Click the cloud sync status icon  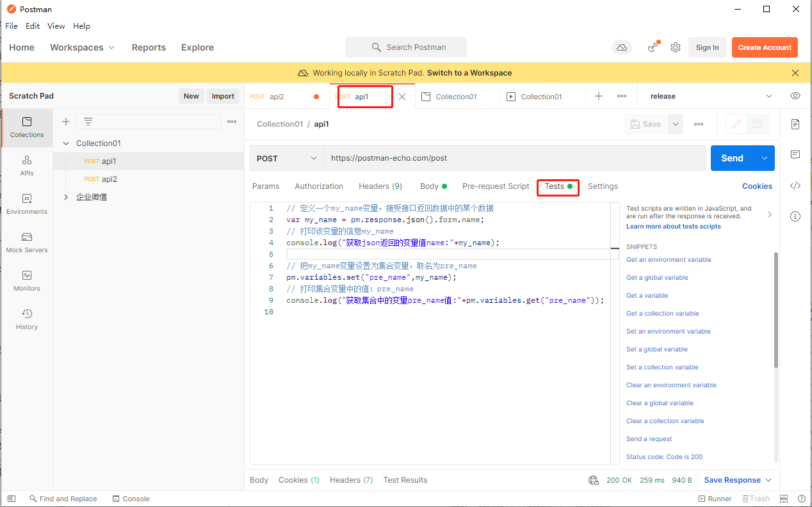[621, 47]
